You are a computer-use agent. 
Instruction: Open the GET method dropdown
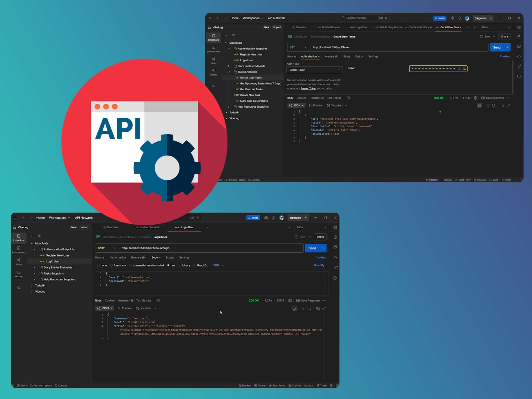pyautogui.click(x=298, y=47)
